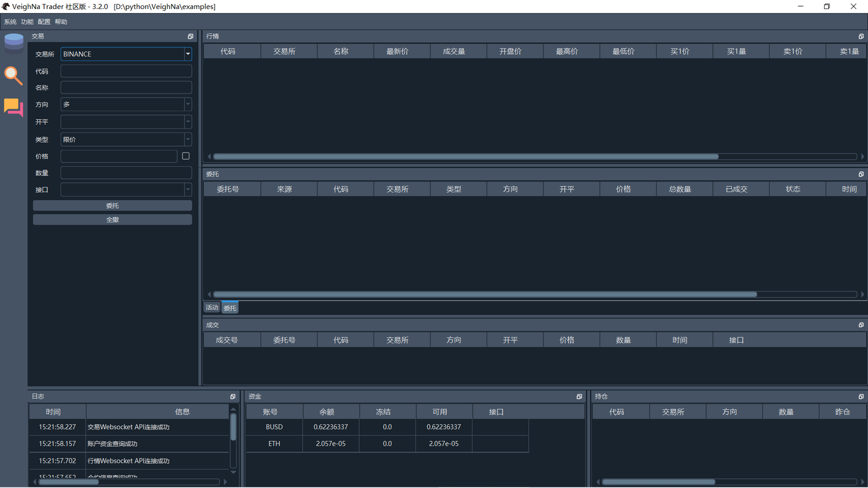Float the 成交 panel using its header icon
This screenshot has width=868, height=488.
861,325
